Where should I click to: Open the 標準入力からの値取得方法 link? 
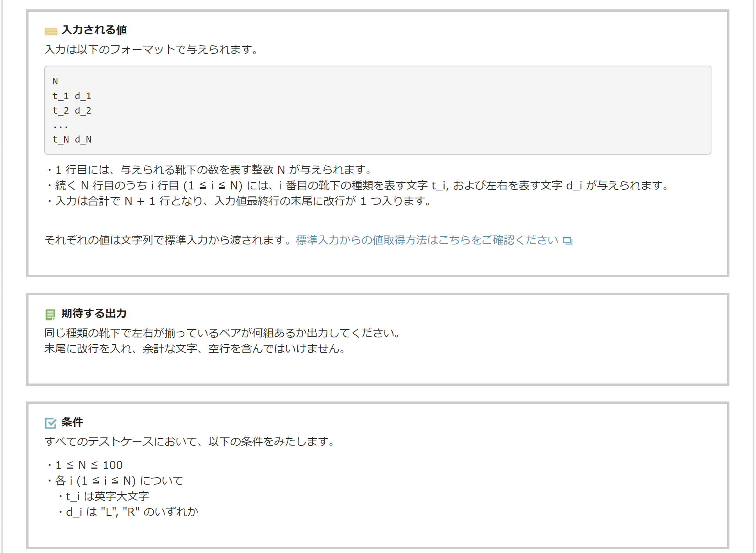(427, 240)
